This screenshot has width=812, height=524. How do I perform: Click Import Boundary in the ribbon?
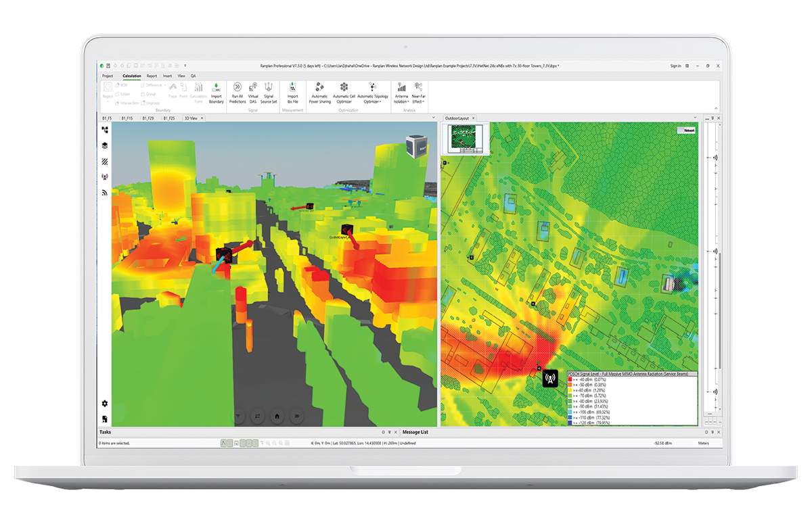[x=216, y=88]
